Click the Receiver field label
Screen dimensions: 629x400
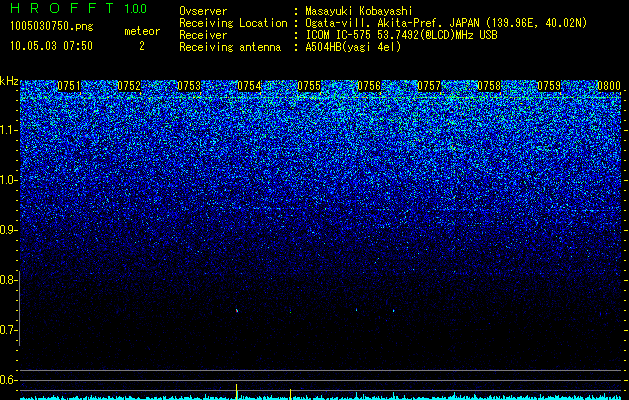pos(203,35)
